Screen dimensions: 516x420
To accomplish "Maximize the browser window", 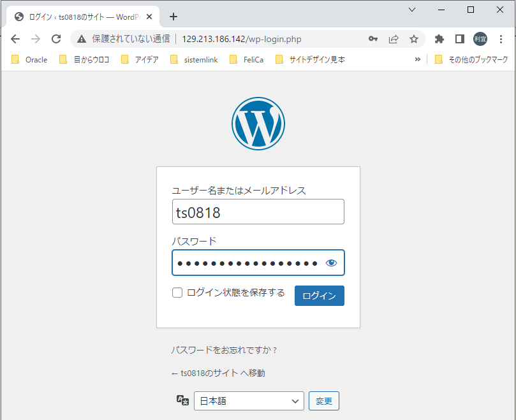I will (471, 10).
